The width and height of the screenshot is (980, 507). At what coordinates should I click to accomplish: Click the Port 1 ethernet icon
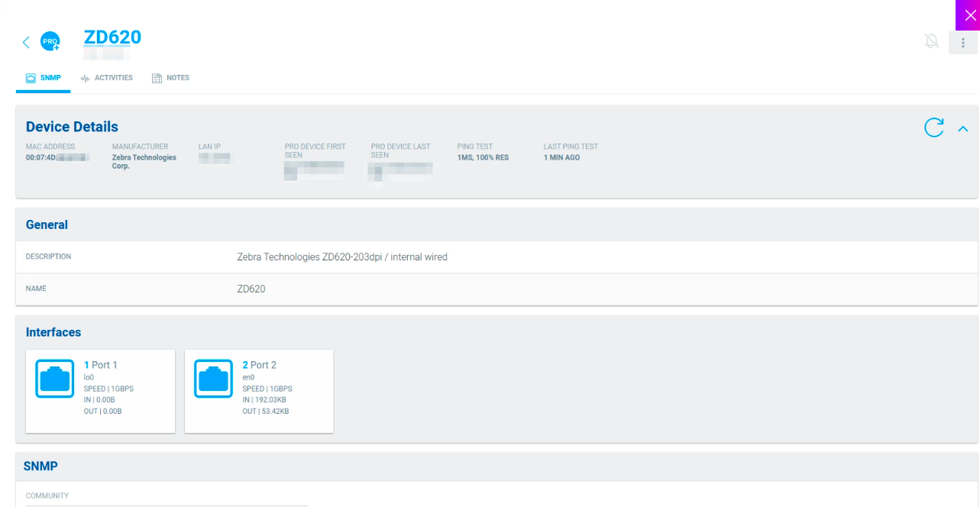coord(55,379)
